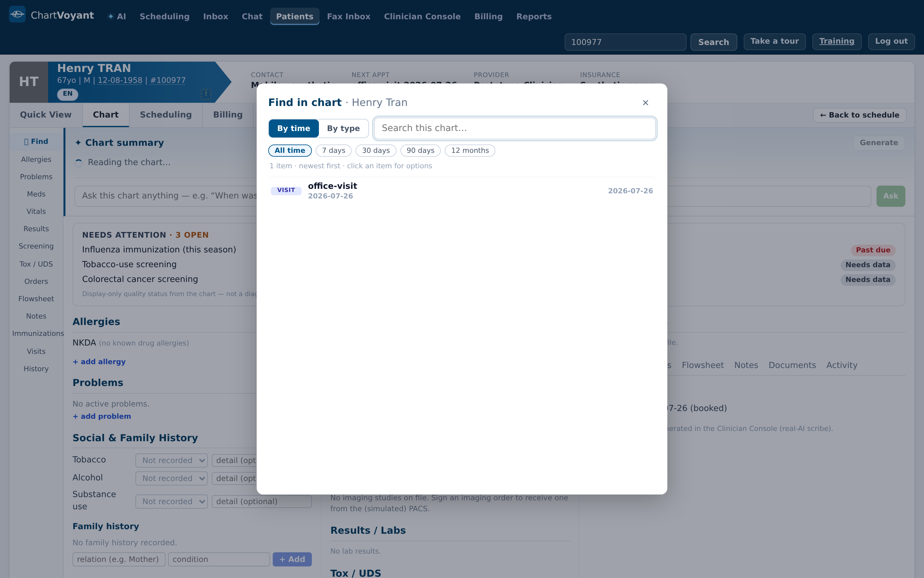This screenshot has width=924, height=578.
Task: Click the green Ask button
Action: point(890,196)
